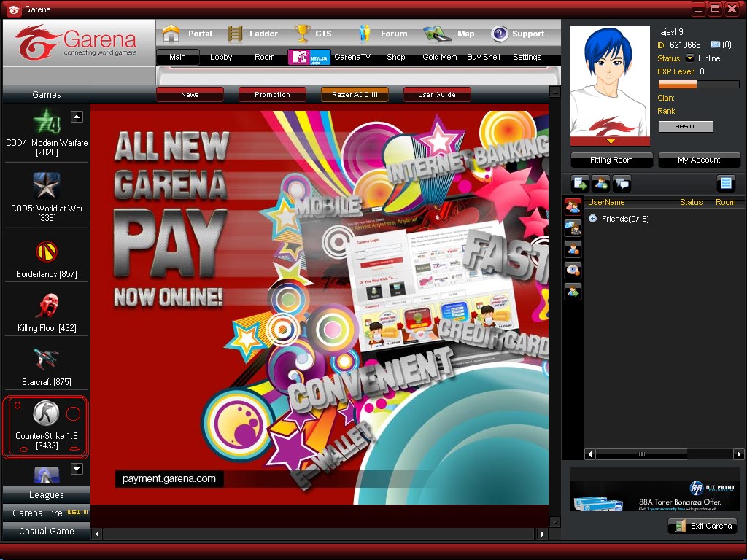The height and width of the screenshot is (560, 747).
Task: Click the games list down arrow
Action: [77, 469]
